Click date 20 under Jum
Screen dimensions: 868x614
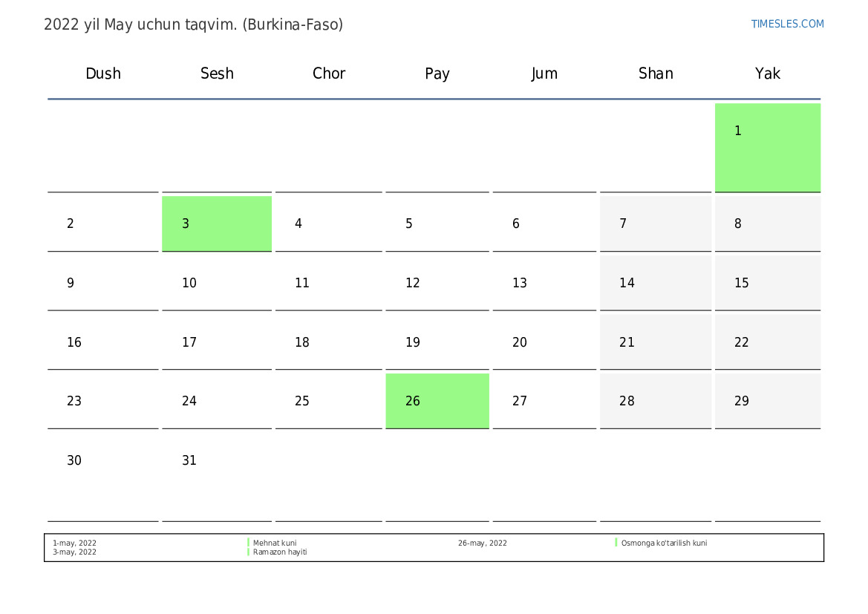point(520,342)
